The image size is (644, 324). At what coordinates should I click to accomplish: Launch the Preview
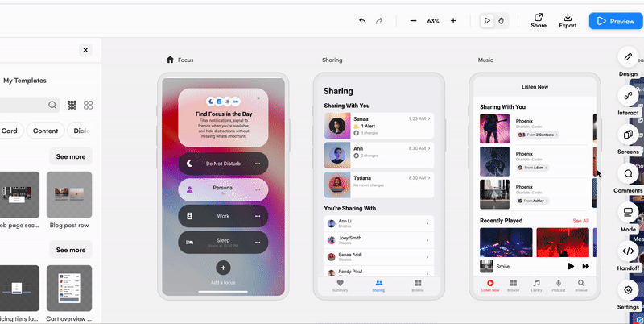[616, 21]
